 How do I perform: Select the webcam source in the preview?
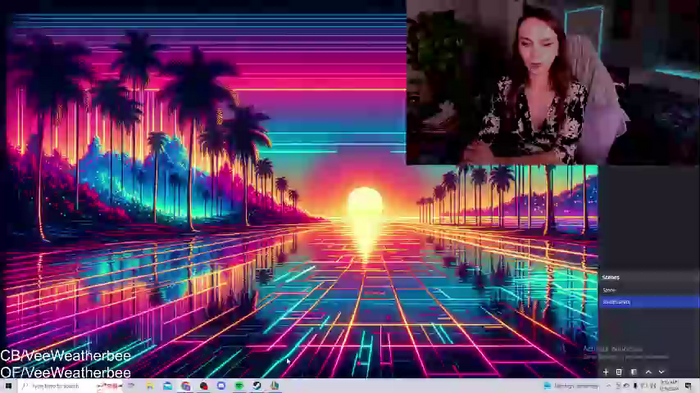[553, 82]
